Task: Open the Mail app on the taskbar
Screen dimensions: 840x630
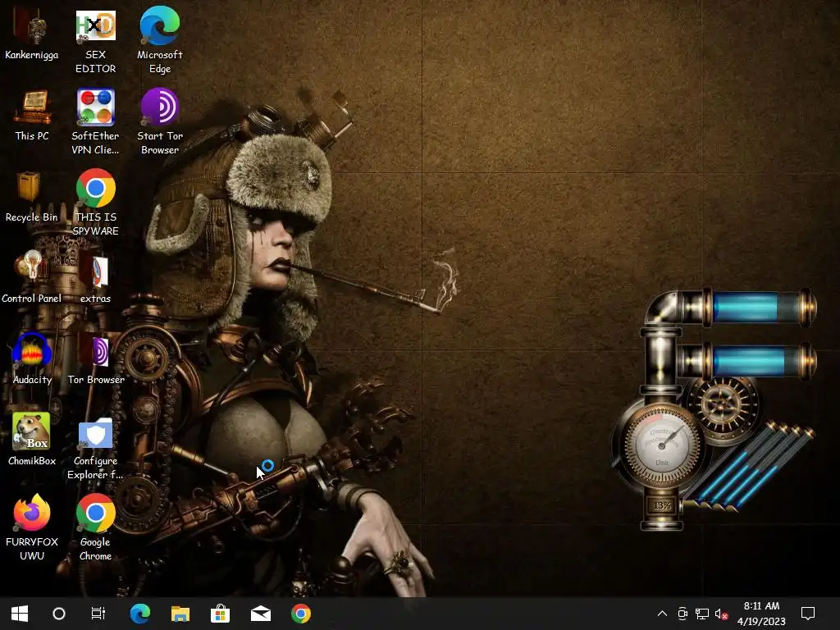Action: coord(261,614)
